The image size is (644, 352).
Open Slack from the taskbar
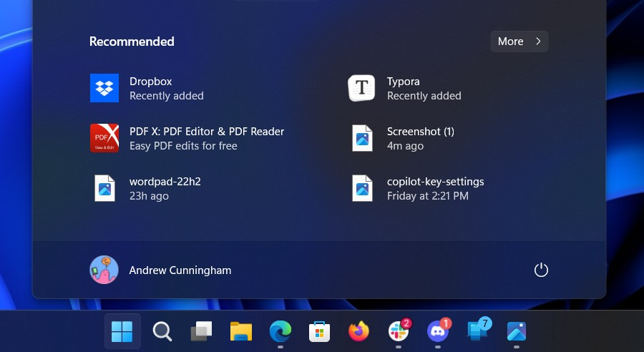399,331
